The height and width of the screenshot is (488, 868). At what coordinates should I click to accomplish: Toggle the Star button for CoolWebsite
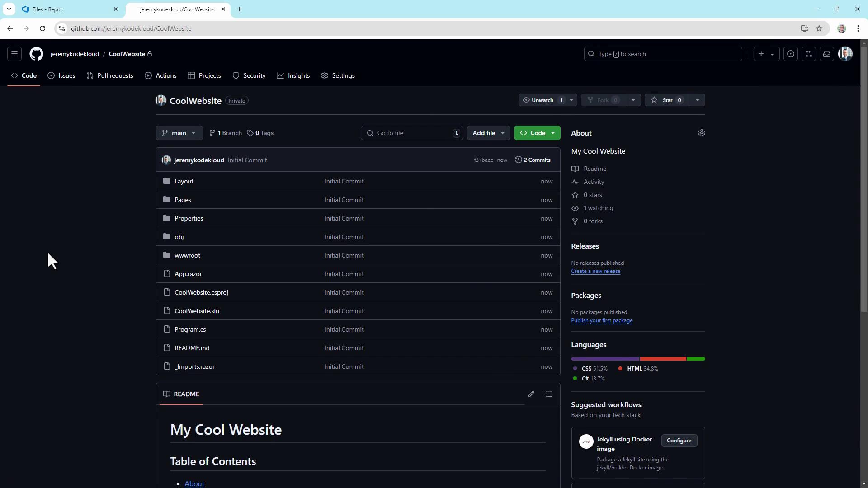click(667, 100)
